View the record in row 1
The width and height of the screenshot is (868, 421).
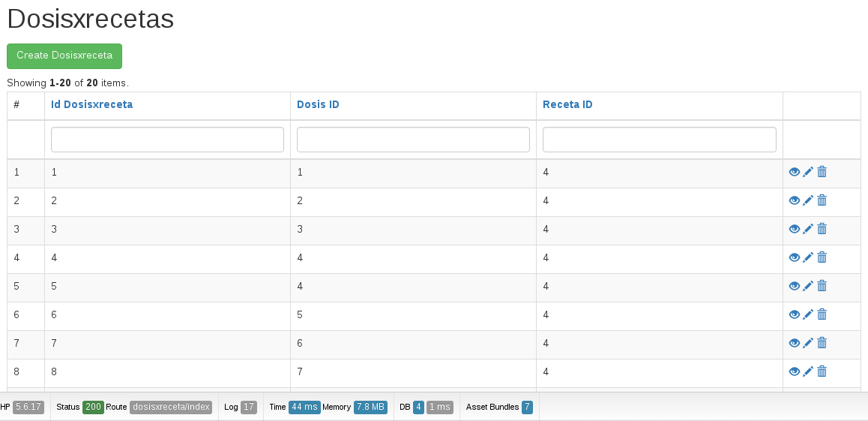tap(795, 172)
